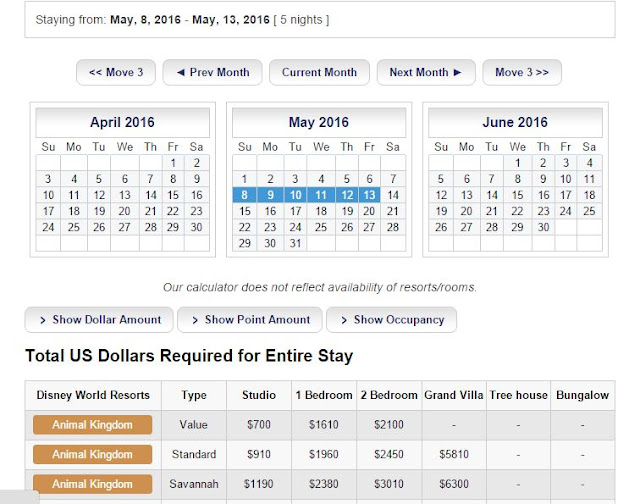Click May 31 in the calendar
Screen dimensions: 640x504
pos(294,243)
